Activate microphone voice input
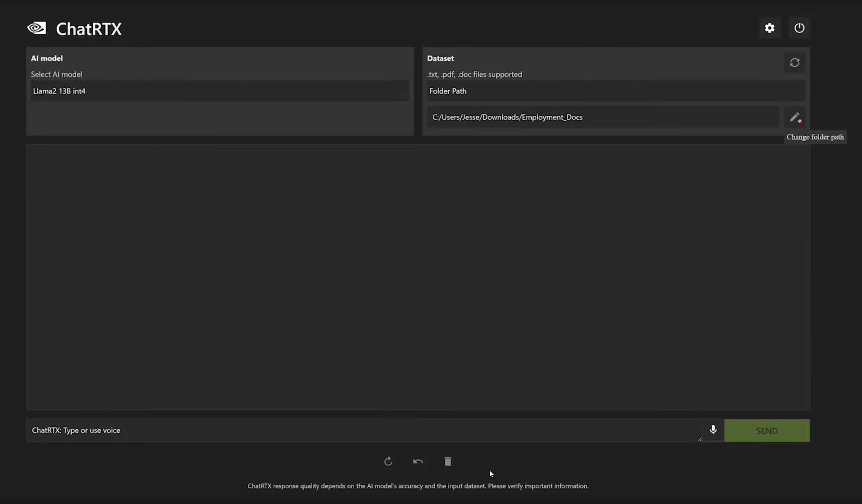 [x=713, y=430]
